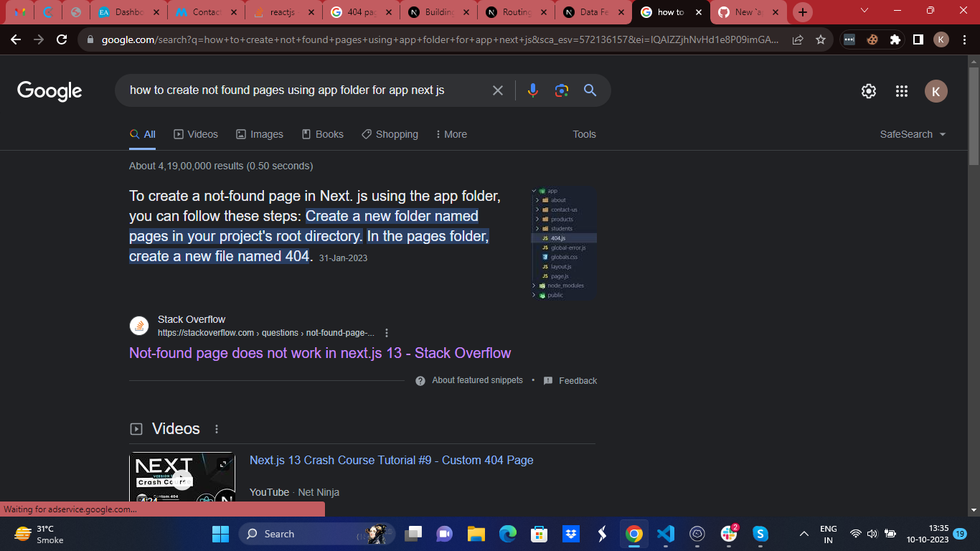Open the clock and date 13:35
The width and height of the screenshot is (980, 551).
pos(928,534)
